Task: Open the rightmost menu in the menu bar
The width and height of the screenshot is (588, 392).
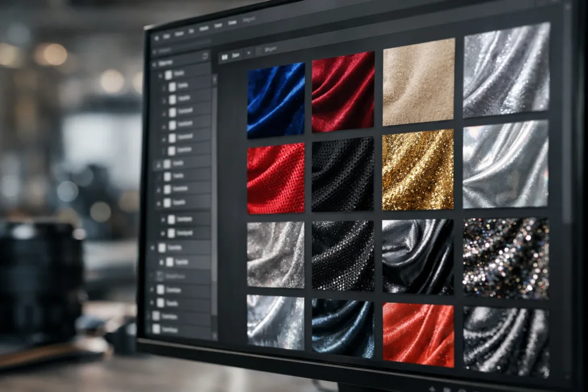Action: 233,22
